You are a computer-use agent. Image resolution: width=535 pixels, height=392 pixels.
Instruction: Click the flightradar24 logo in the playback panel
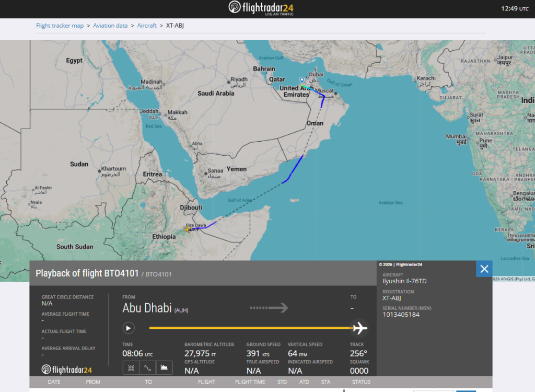(x=66, y=370)
